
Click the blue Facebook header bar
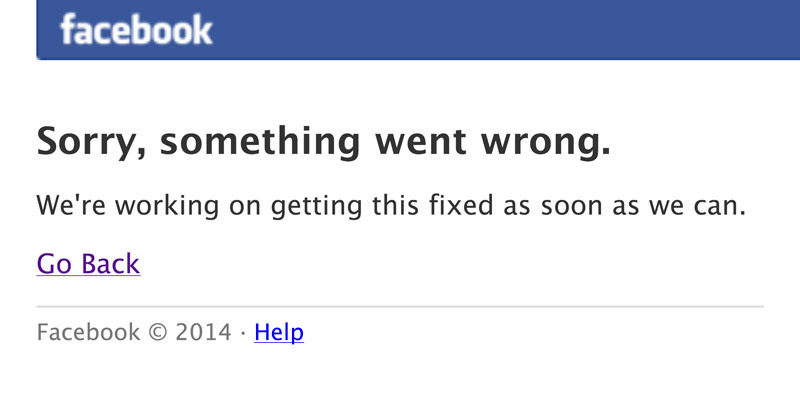tap(418, 30)
